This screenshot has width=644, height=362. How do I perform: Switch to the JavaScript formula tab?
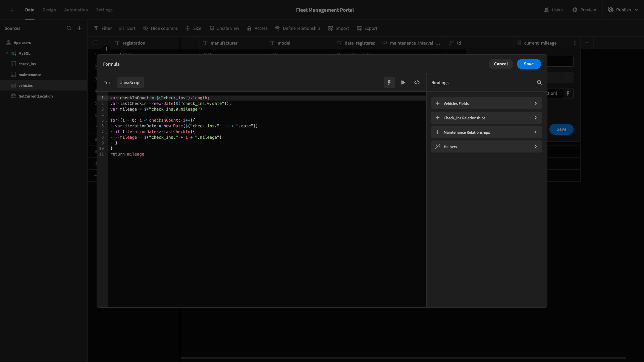(130, 83)
